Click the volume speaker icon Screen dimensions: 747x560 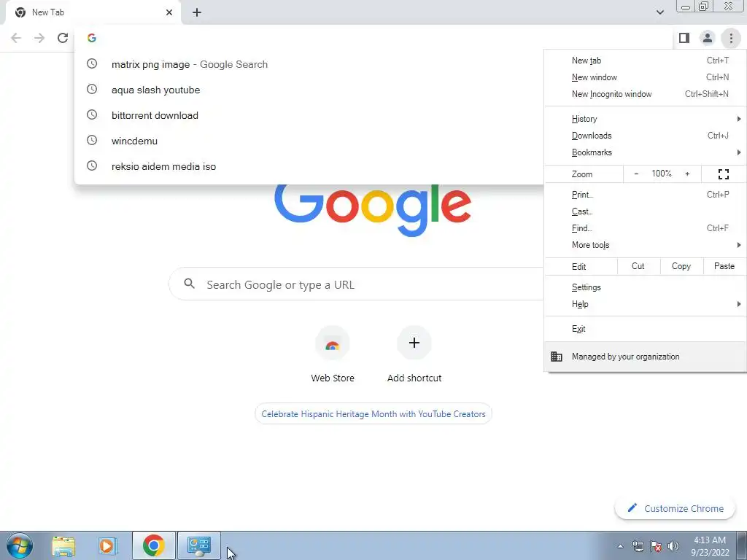pos(673,546)
